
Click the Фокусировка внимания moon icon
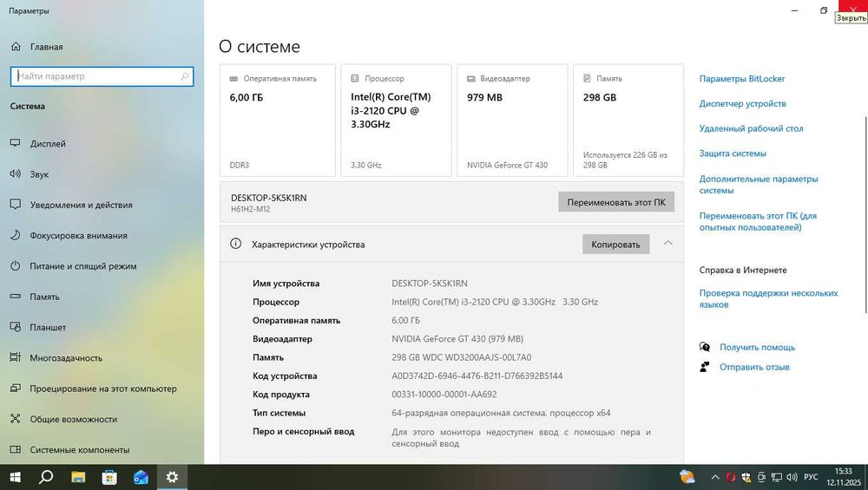[x=16, y=235]
